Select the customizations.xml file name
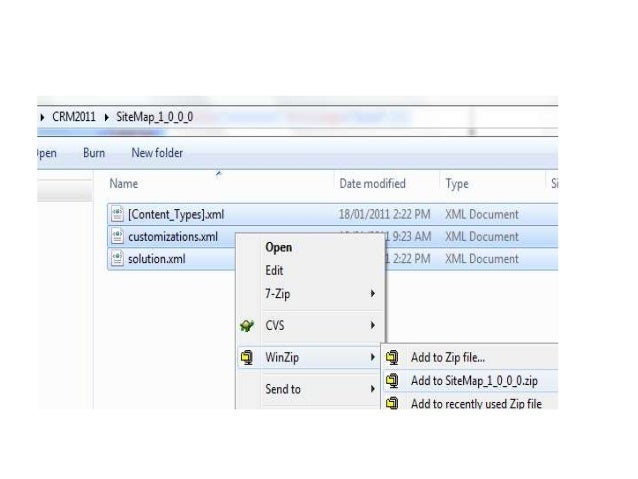Viewport: 638px width, 479px height. (173, 236)
